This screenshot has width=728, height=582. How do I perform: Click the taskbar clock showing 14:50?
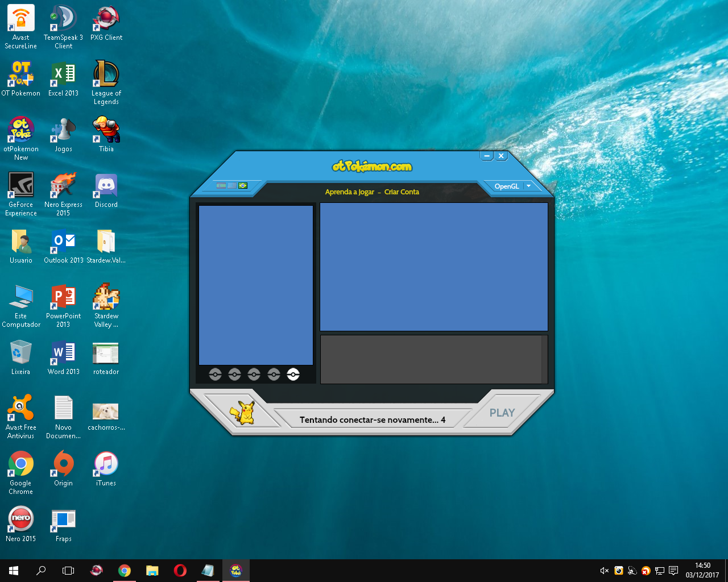[702, 571]
